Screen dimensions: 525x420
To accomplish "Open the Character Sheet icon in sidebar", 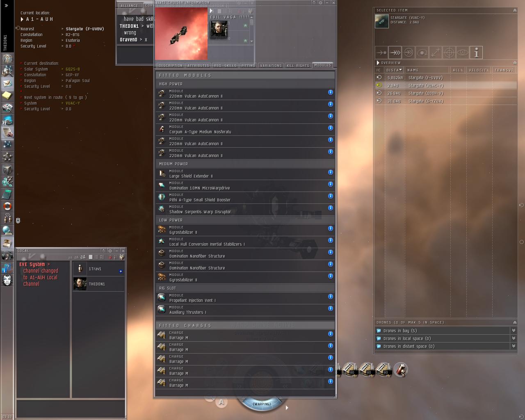I will [7, 59].
